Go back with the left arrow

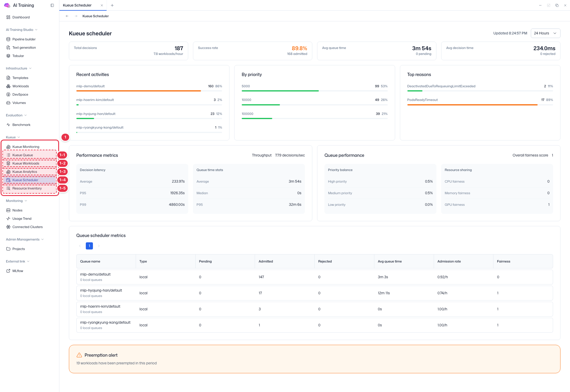tap(67, 16)
